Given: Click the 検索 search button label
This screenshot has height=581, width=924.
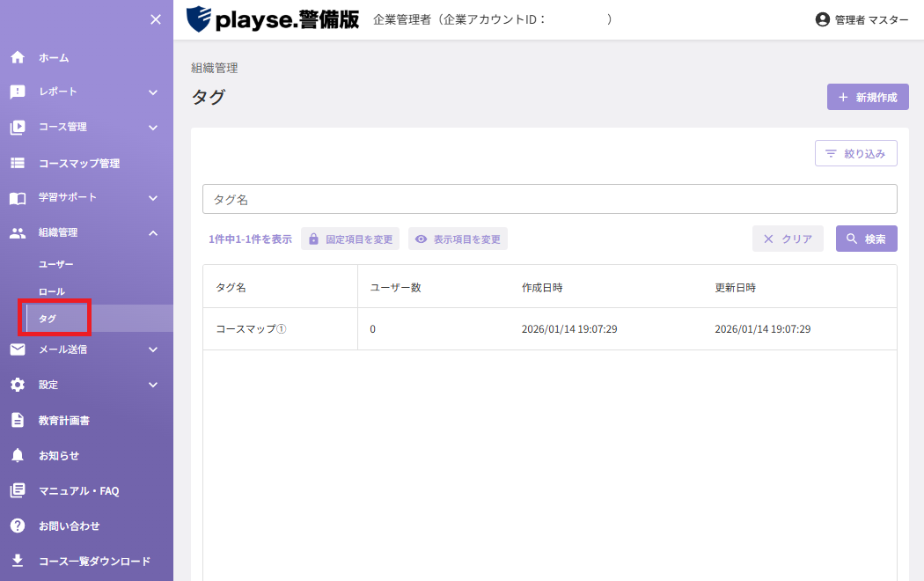Looking at the screenshot, I should [x=875, y=239].
